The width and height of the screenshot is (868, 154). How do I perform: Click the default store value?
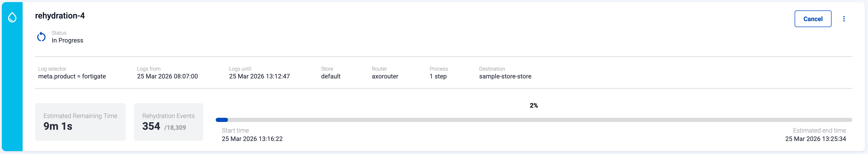coord(330,76)
